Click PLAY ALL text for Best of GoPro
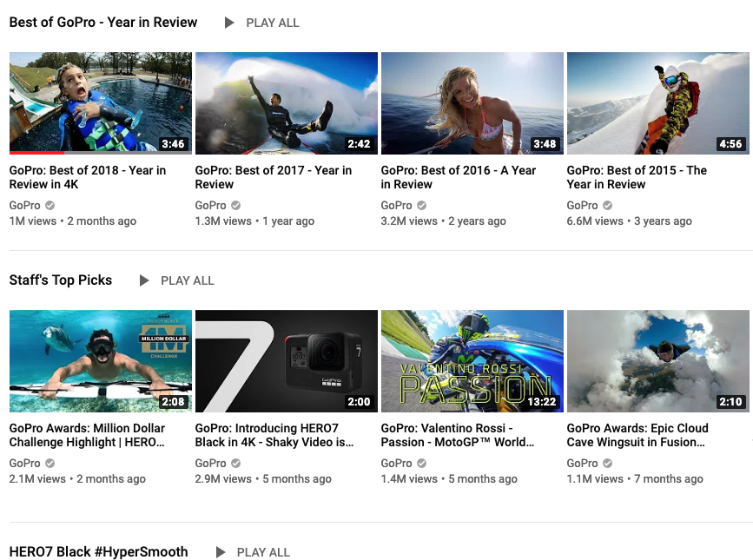The height and width of the screenshot is (560, 753). 273,23
